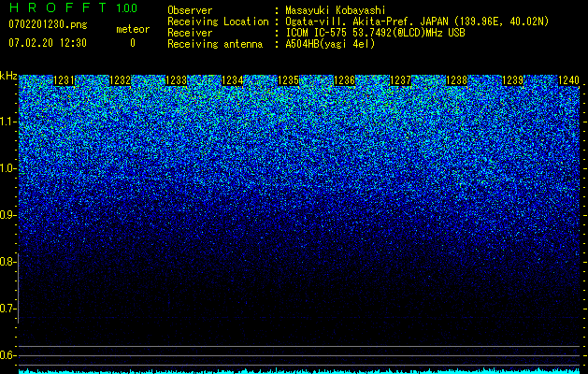
Task: Click the kHz axis unit label
Action: tap(8, 76)
